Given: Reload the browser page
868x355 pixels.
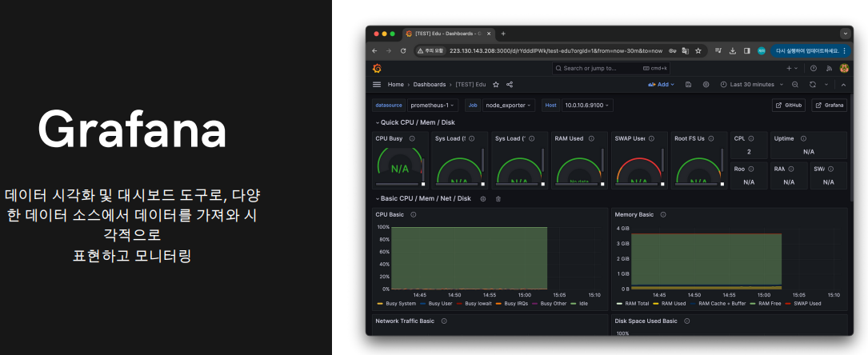Looking at the screenshot, I should click(x=403, y=51).
